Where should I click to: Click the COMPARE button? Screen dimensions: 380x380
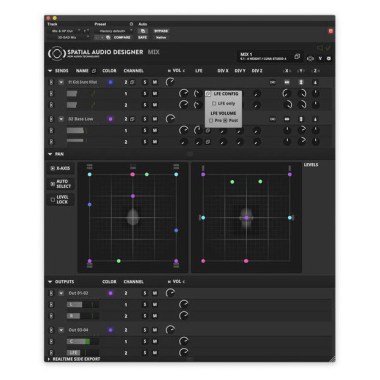122,37
